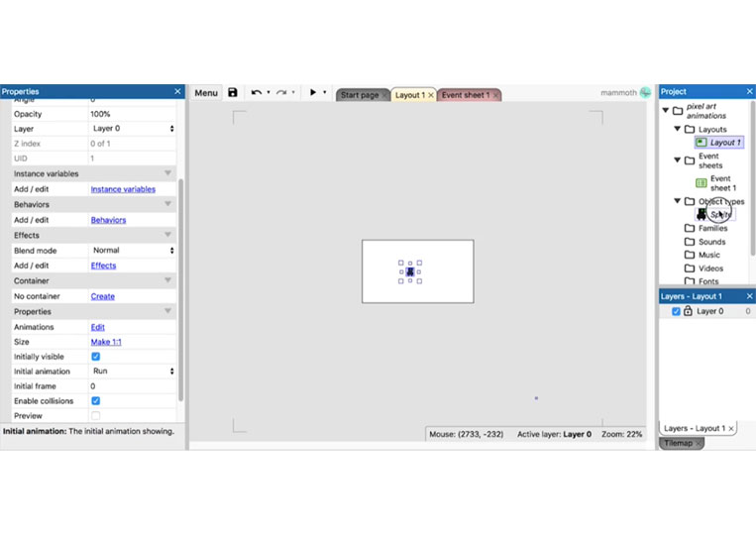Open the preview options dropdown arrow
The image size is (756, 536).
click(x=324, y=92)
